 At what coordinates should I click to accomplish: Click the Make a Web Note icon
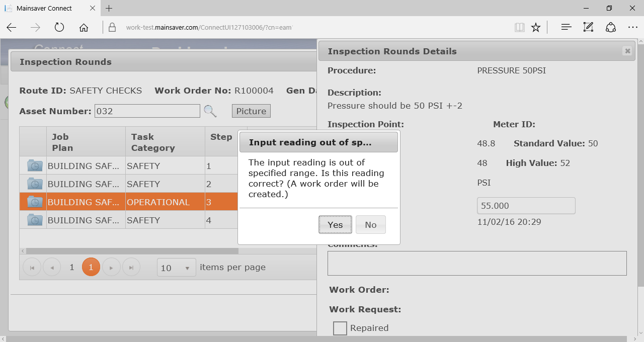[x=588, y=27]
